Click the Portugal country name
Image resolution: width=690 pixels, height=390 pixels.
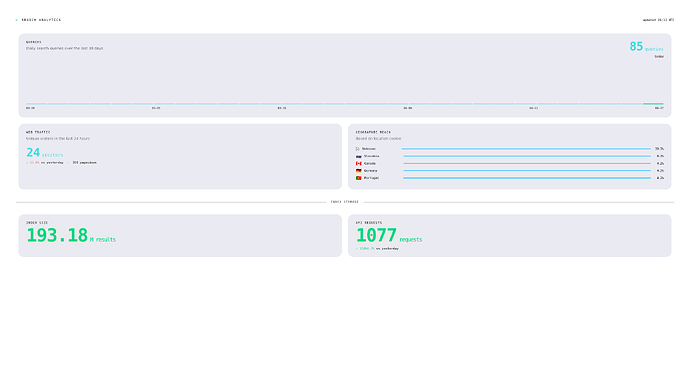tap(371, 178)
